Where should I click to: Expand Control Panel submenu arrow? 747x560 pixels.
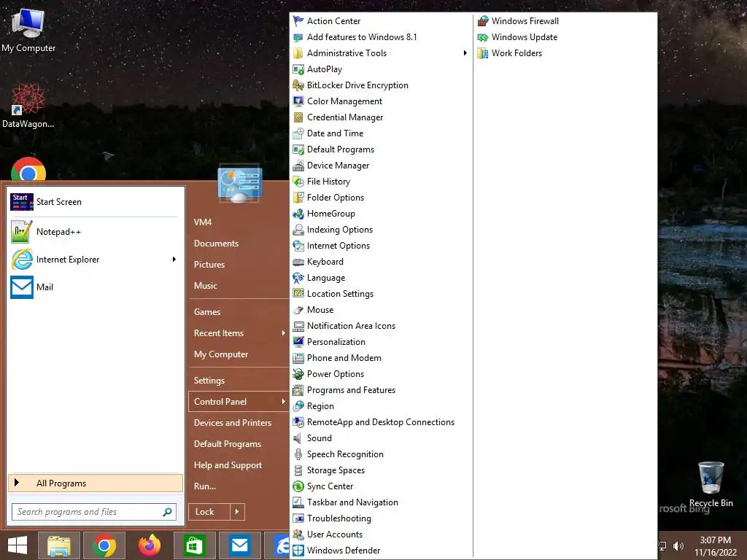point(284,402)
